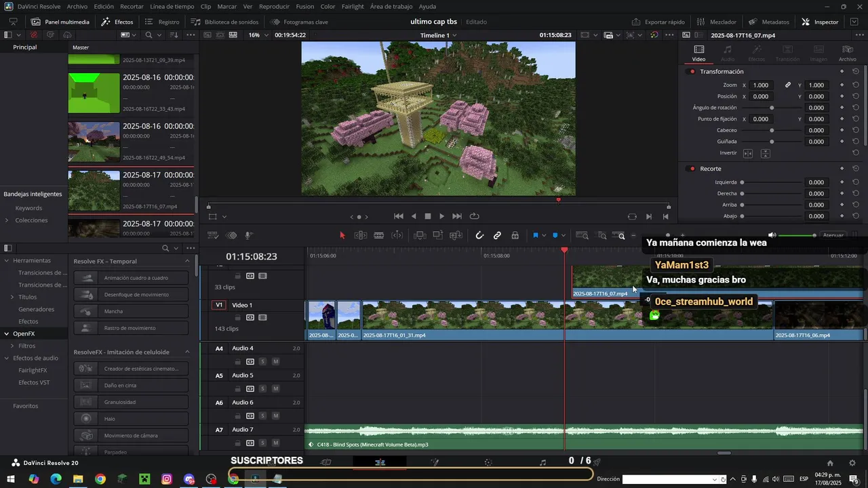
Task: Adjust the Cabeceo slider
Action: point(772,130)
